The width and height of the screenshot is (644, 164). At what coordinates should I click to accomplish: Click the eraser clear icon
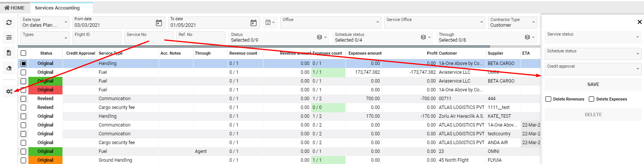(x=9, y=68)
